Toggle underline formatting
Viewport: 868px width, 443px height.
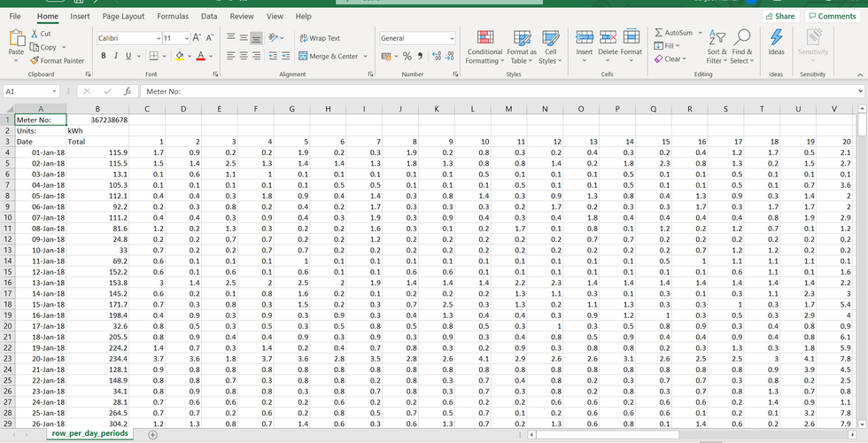pyautogui.click(x=128, y=56)
